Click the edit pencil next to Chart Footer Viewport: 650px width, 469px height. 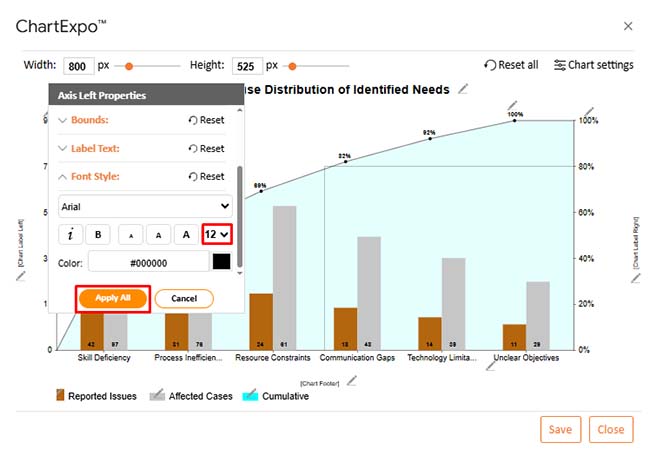tap(351, 380)
